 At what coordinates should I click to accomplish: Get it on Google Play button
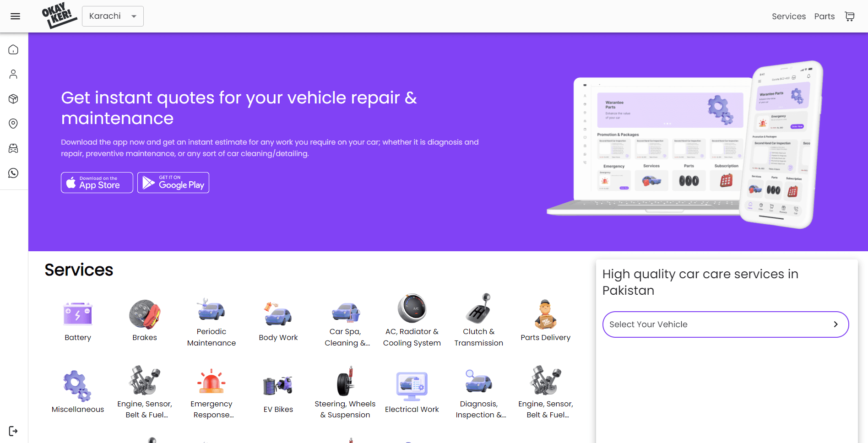pos(173,183)
